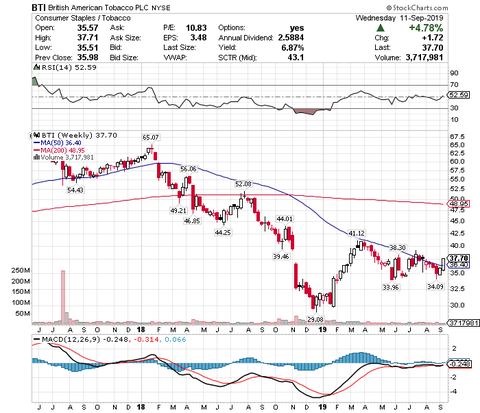The width and height of the screenshot is (480, 413).
Task: Click the 34.09 price annotation
Action: pyautogui.click(x=436, y=286)
